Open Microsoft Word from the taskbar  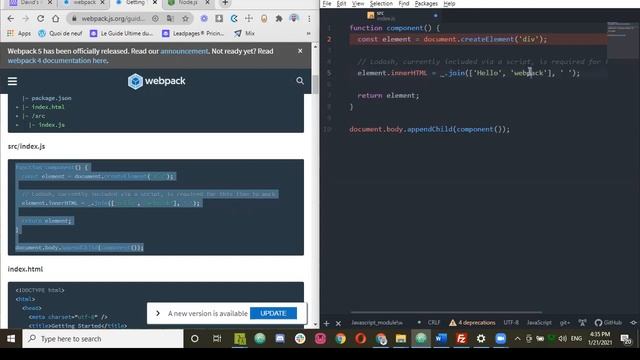coord(441,339)
